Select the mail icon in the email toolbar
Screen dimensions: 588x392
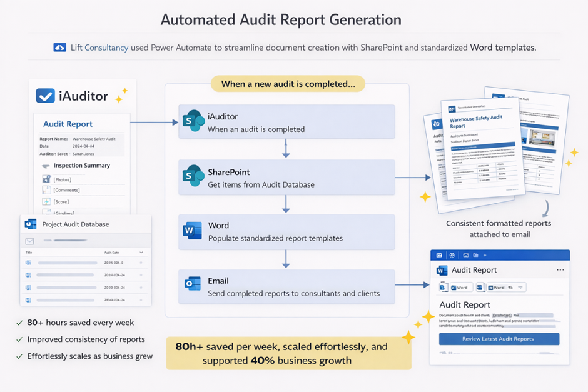coord(440,255)
